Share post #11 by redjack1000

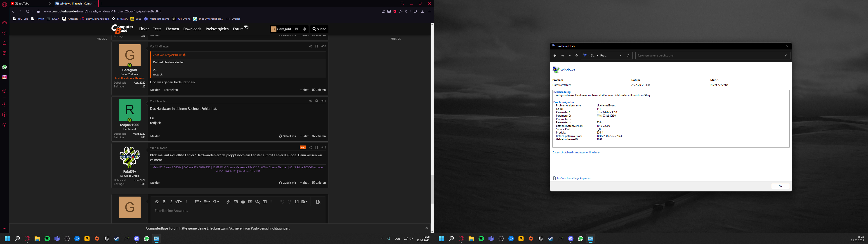click(x=310, y=101)
